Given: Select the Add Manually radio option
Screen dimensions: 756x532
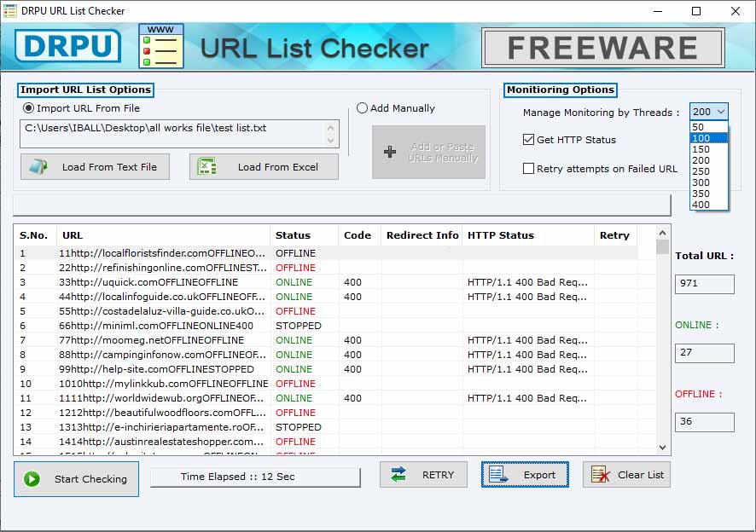Looking at the screenshot, I should pos(362,108).
